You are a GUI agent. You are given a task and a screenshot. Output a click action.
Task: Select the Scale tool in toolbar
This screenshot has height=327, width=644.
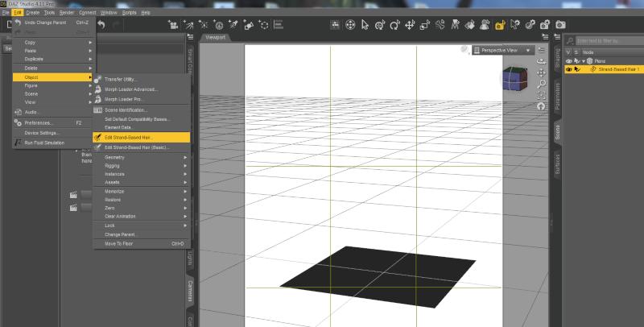click(x=425, y=25)
